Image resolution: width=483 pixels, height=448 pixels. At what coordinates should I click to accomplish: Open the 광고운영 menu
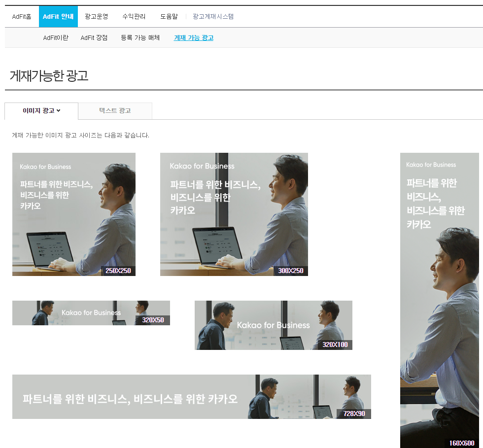coord(97,17)
